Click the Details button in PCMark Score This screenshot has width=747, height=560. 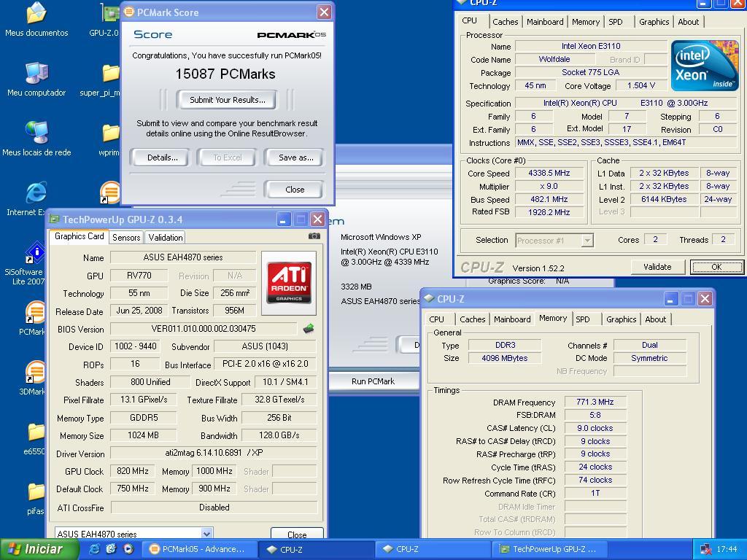[162, 157]
